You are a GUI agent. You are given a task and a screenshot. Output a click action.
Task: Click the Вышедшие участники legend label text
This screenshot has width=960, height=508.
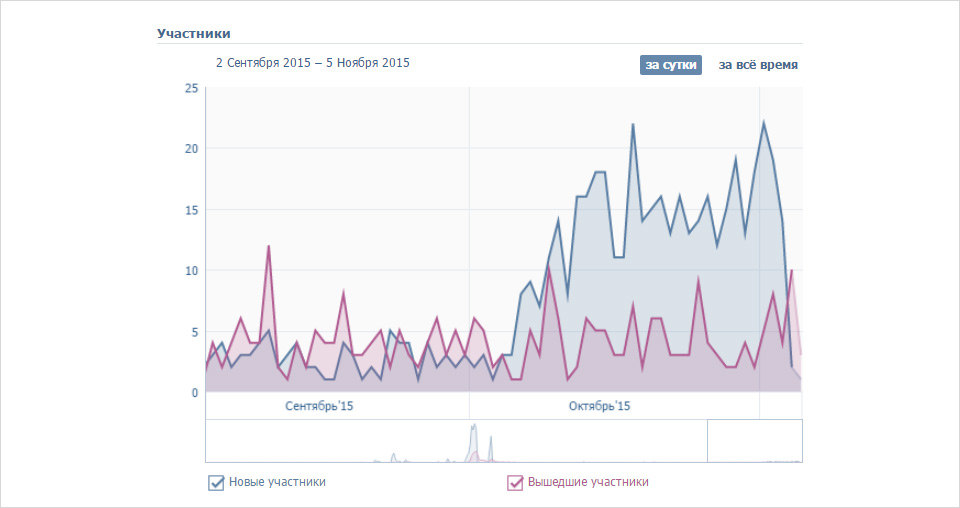(x=588, y=482)
